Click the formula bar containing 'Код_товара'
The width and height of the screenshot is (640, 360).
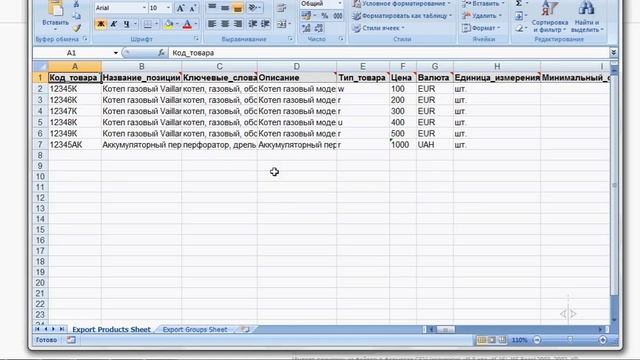388,53
